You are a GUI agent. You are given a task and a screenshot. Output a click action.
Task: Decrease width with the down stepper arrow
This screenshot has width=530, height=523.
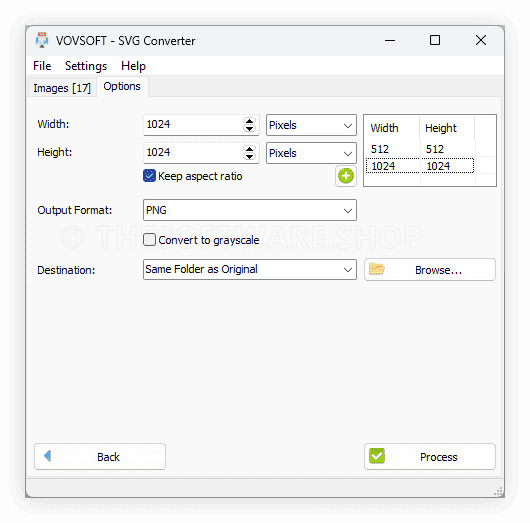[249, 129]
